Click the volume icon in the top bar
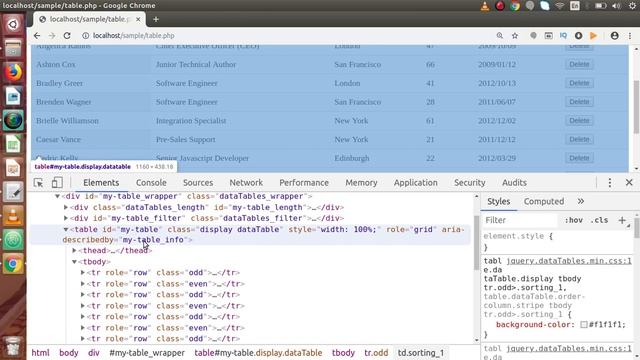This screenshot has height=360, width=640. point(616,6)
